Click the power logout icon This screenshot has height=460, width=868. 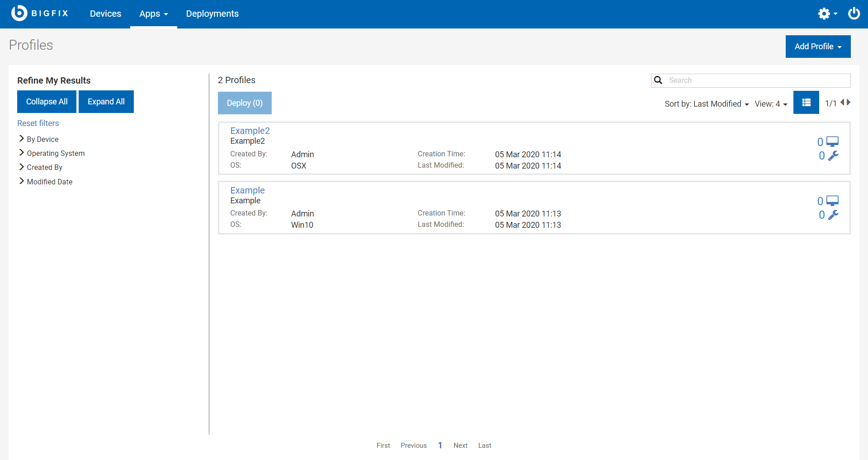point(854,14)
